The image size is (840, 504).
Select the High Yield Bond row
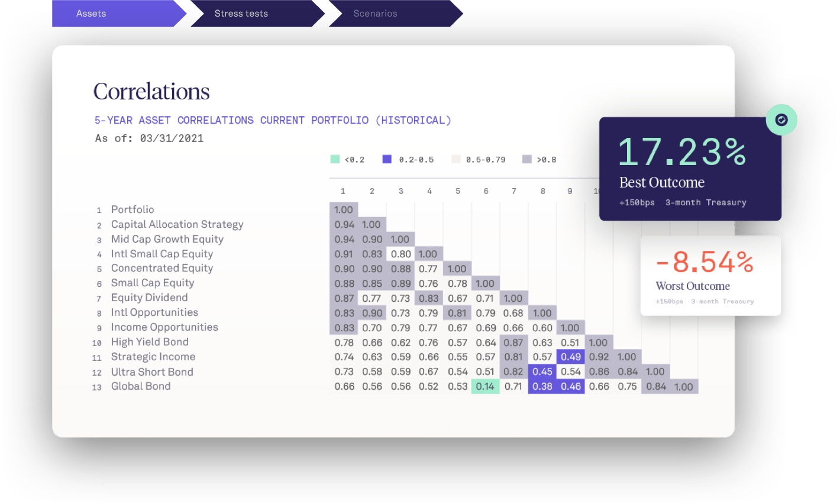150,342
